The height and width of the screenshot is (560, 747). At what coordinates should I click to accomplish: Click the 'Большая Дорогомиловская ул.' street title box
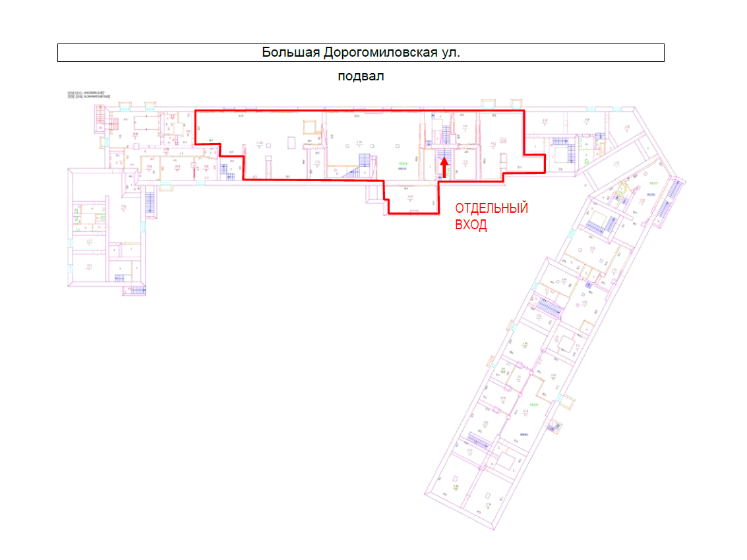(x=361, y=53)
